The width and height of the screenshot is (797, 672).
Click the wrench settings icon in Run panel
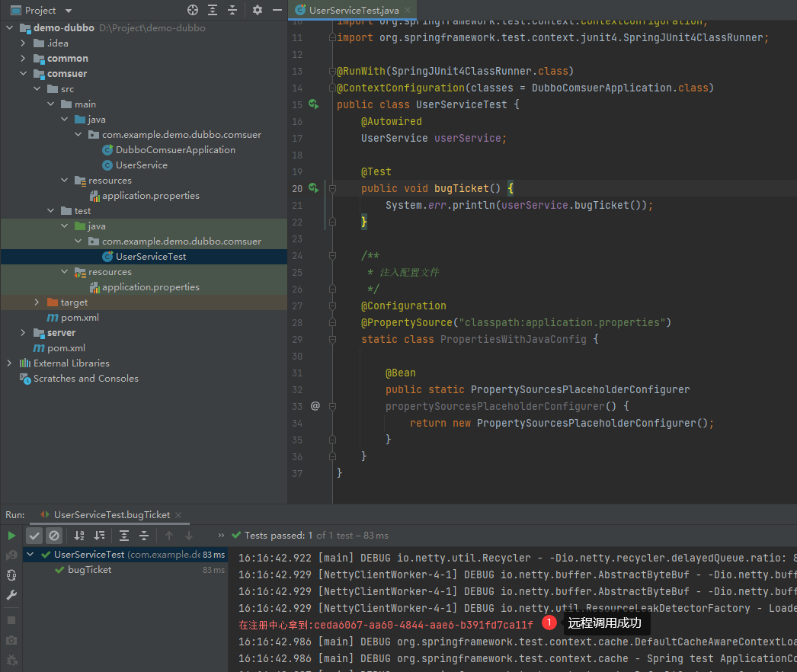point(11,594)
